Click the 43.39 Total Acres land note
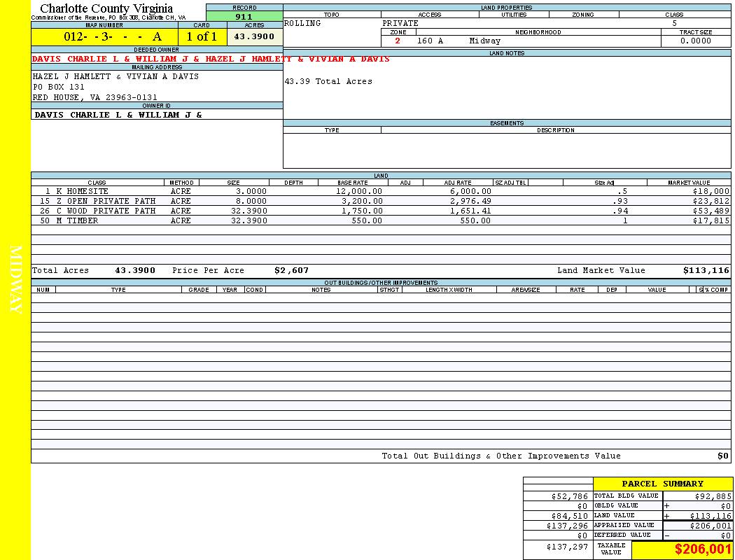The height and width of the screenshot is (560, 735). pos(328,81)
